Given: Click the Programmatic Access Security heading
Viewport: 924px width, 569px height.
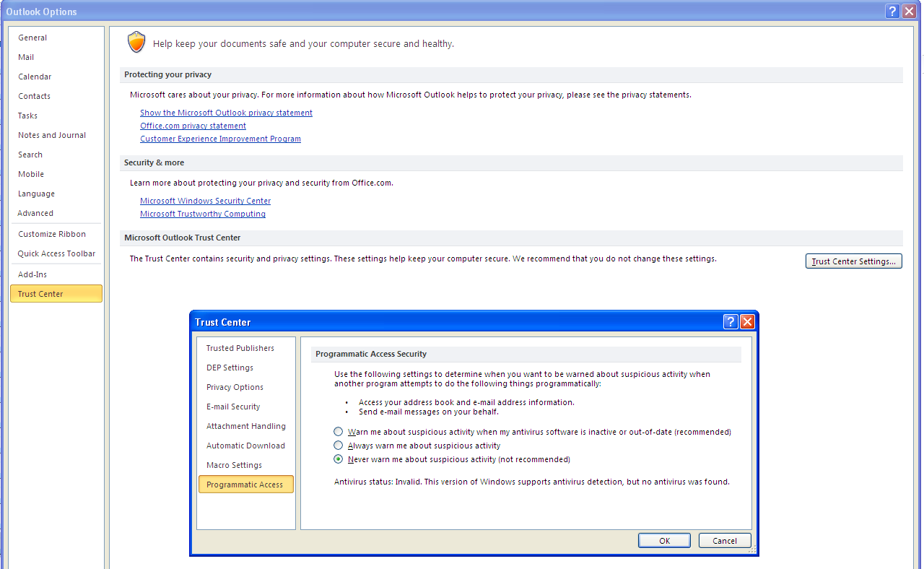Looking at the screenshot, I should 371,354.
